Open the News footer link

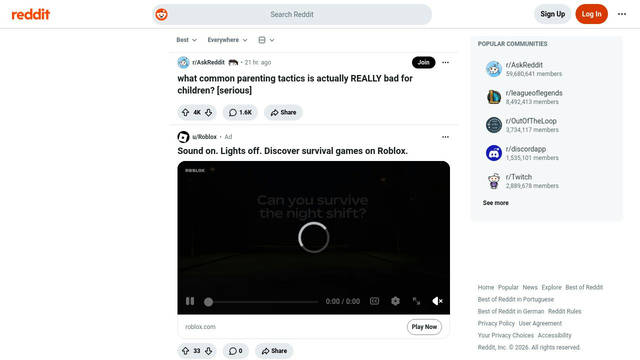point(530,287)
